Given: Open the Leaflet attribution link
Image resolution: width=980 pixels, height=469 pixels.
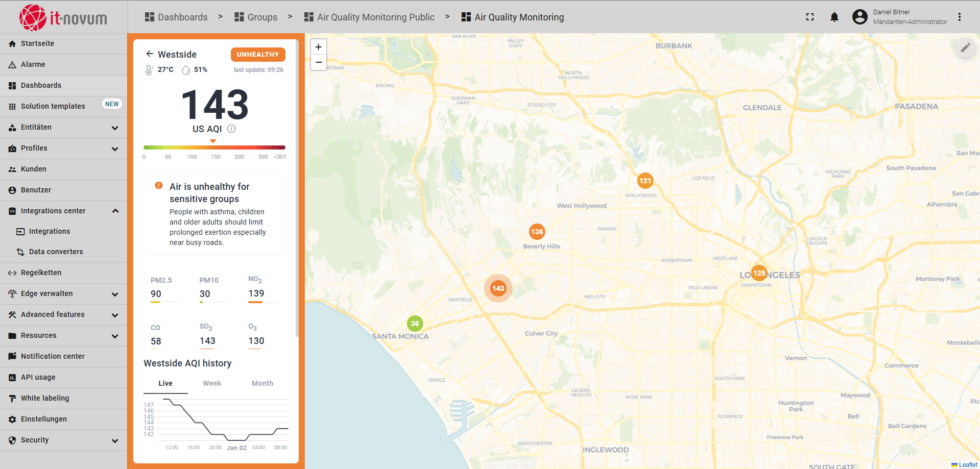Looking at the screenshot, I should 968,464.
